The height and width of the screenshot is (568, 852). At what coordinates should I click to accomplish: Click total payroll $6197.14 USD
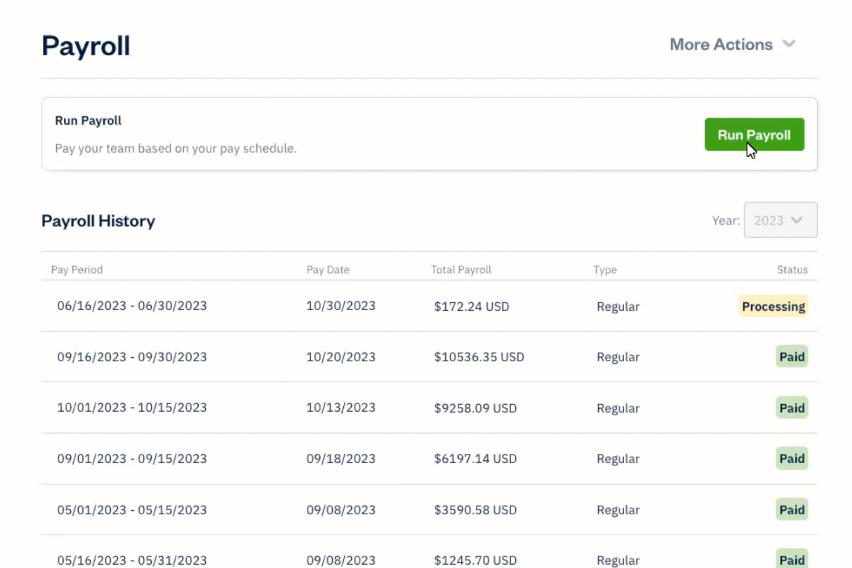click(x=475, y=458)
